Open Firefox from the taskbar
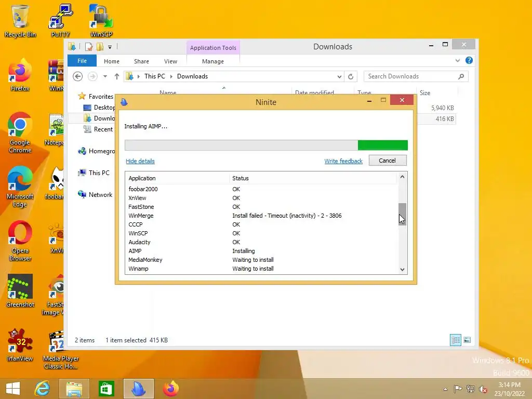 (x=170, y=389)
